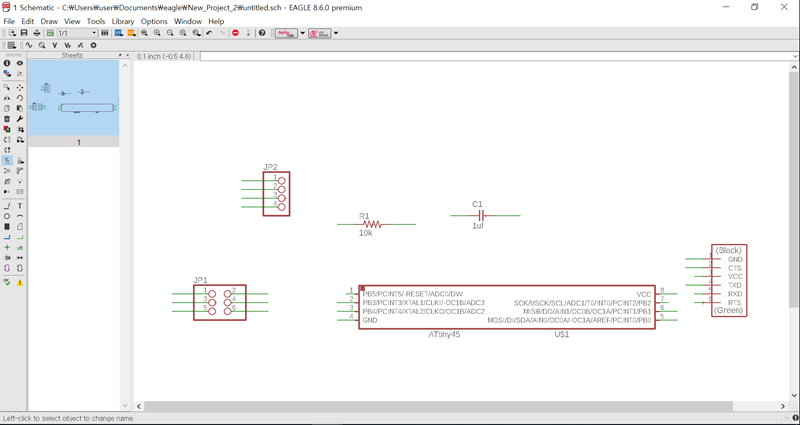Close the Sheets panel
The height and width of the screenshot is (425, 800).
point(127,55)
